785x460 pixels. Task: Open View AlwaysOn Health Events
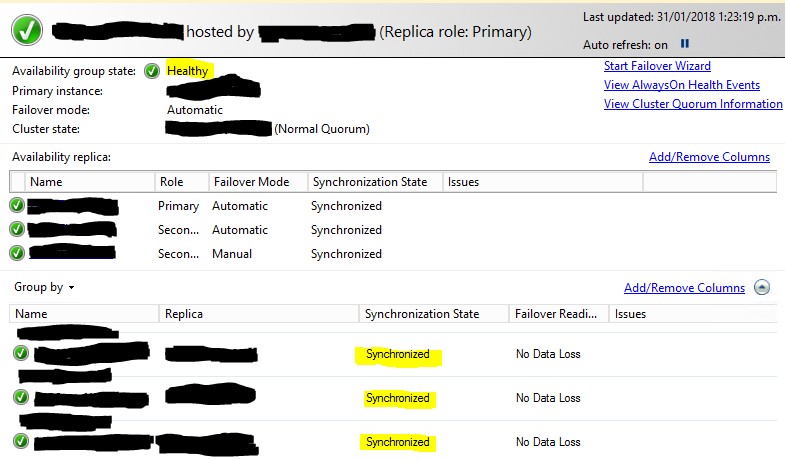tap(681, 85)
